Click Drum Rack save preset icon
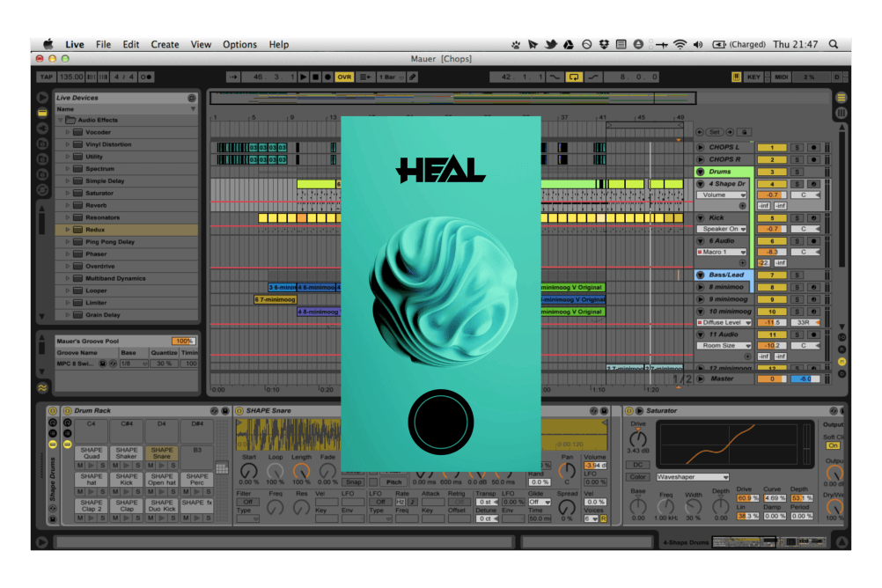The image size is (882, 588). tap(225, 411)
